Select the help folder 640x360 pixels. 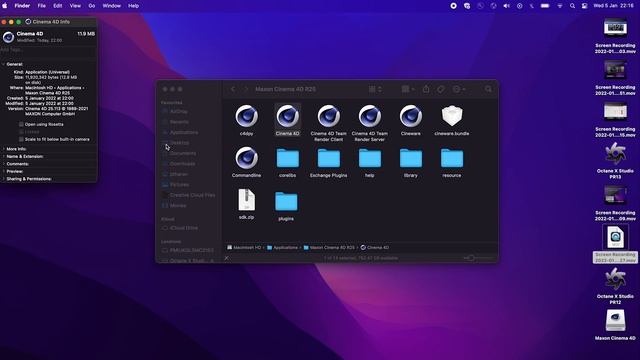click(370, 158)
